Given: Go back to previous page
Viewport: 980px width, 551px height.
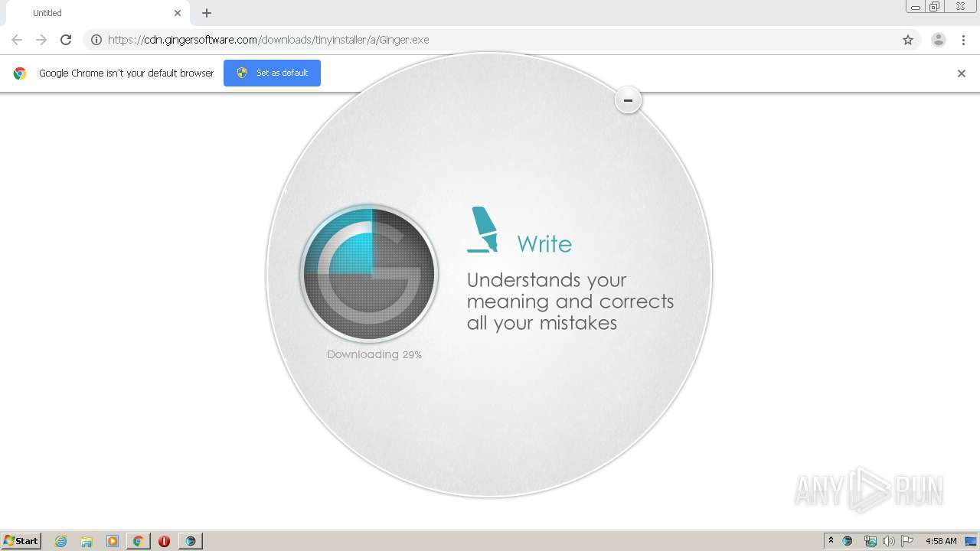Looking at the screenshot, I should tap(17, 40).
